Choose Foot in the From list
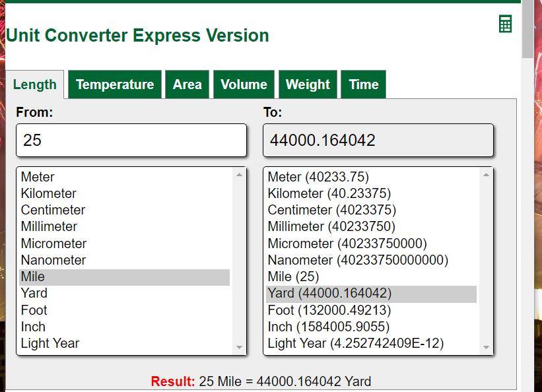This screenshot has height=392, width=542. 124,310
